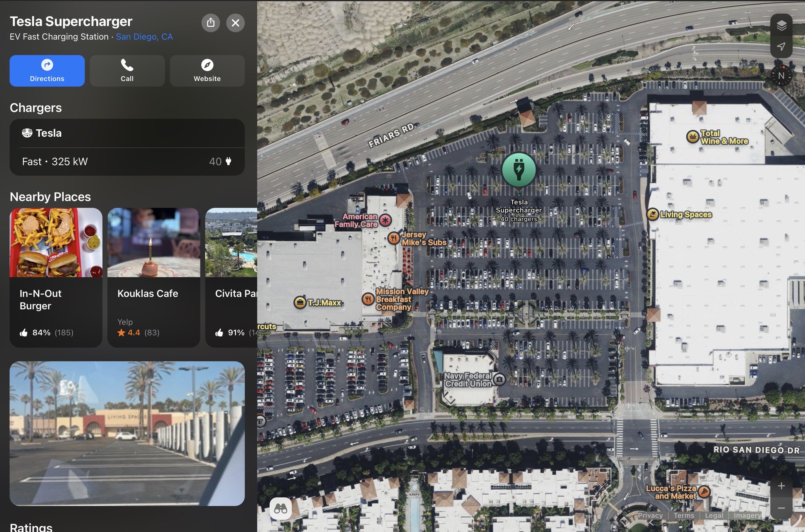The height and width of the screenshot is (532, 805).
Task: Zoom out with the minus button
Action: click(781, 508)
